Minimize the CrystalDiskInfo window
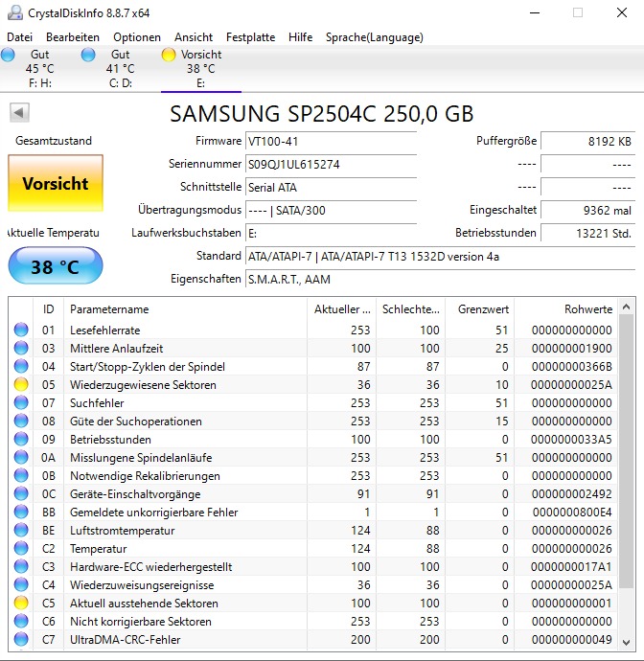The width and height of the screenshot is (644, 661). (535, 12)
